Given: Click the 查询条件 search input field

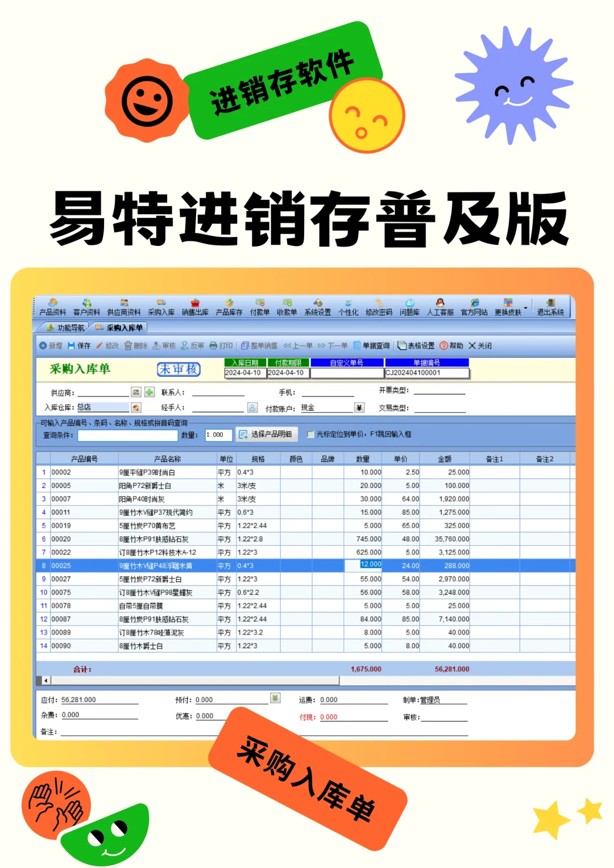Looking at the screenshot, I should click(x=128, y=435).
